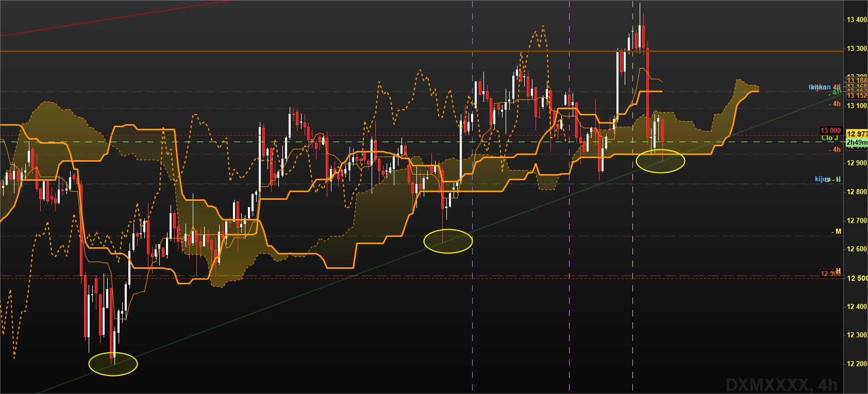Click the yellow - M level label
Image resolution: width=868 pixels, height=394 pixels.
(836, 232)
